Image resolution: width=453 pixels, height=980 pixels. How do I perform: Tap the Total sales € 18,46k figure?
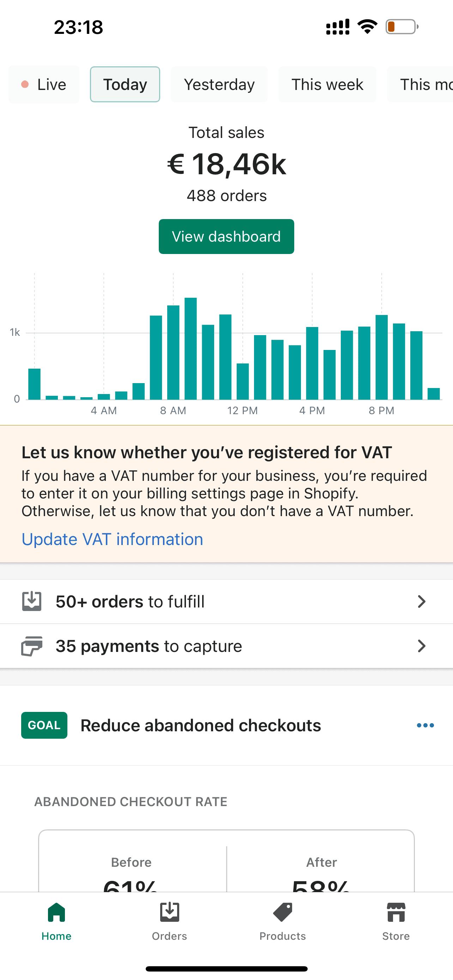click(226, 164)
